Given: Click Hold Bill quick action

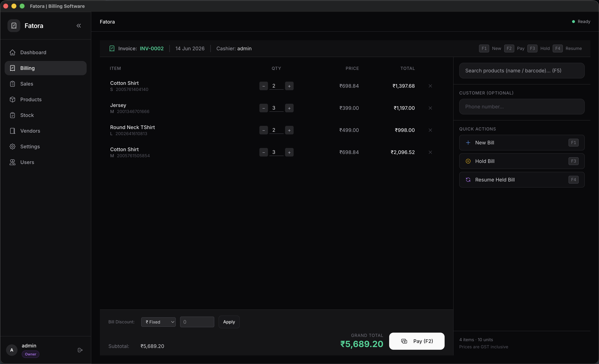Looking at the screenshot, I should pos(522,161).
